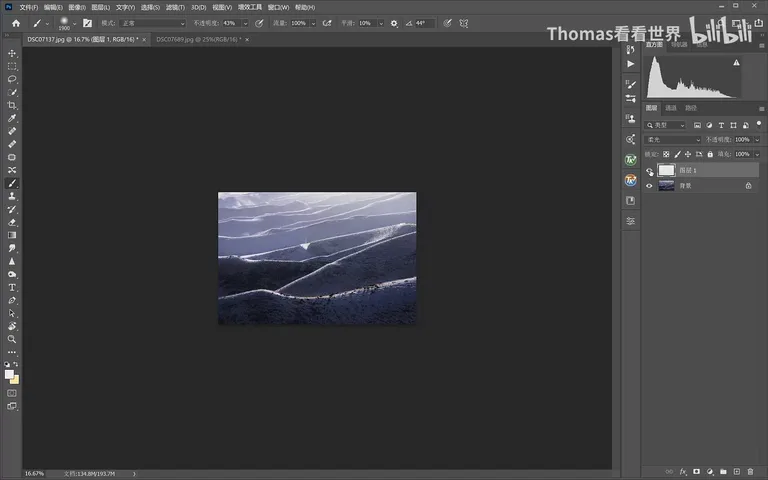The image size is (768, 480).
Task: Select the Lasso tool
Action: tap(12, 79)
